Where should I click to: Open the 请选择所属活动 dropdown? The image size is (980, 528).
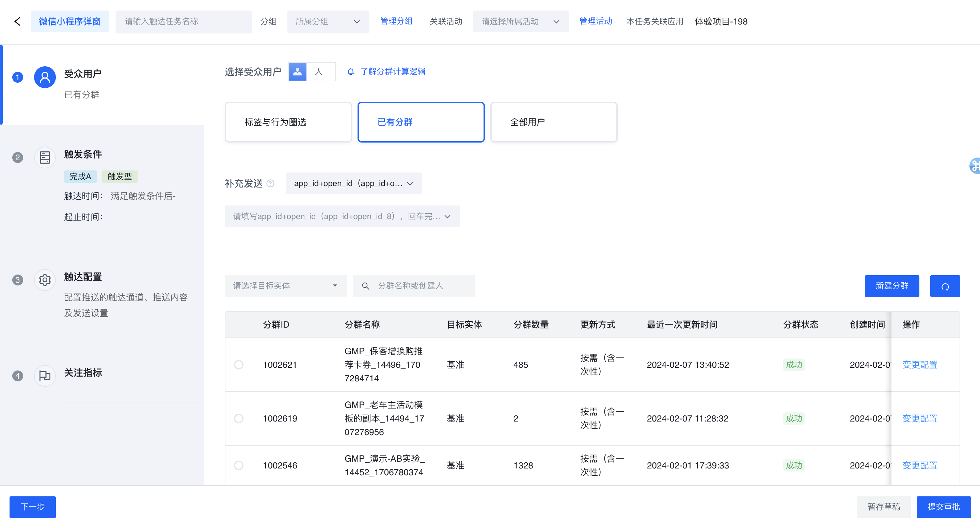pyautogui.click(x=520, y=22)
